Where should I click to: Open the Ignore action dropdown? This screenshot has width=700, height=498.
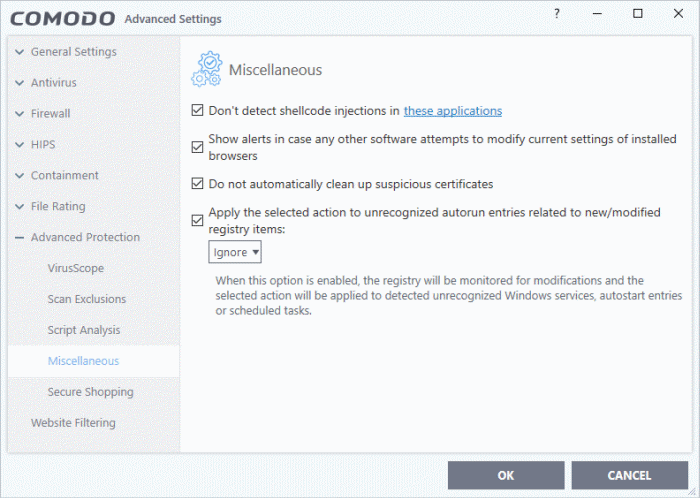coord(235,252)
